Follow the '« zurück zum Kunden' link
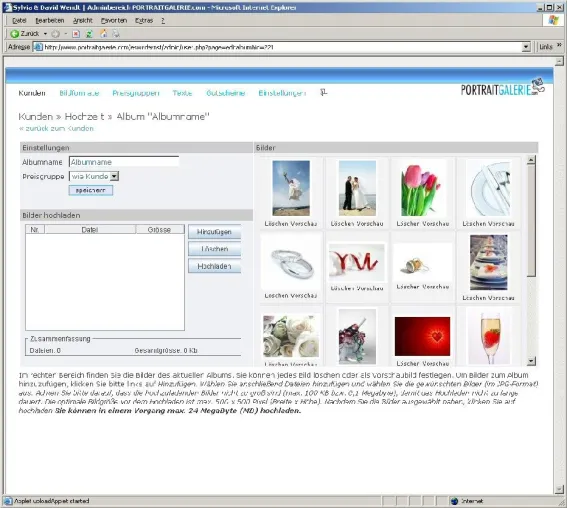 [56, 128]
